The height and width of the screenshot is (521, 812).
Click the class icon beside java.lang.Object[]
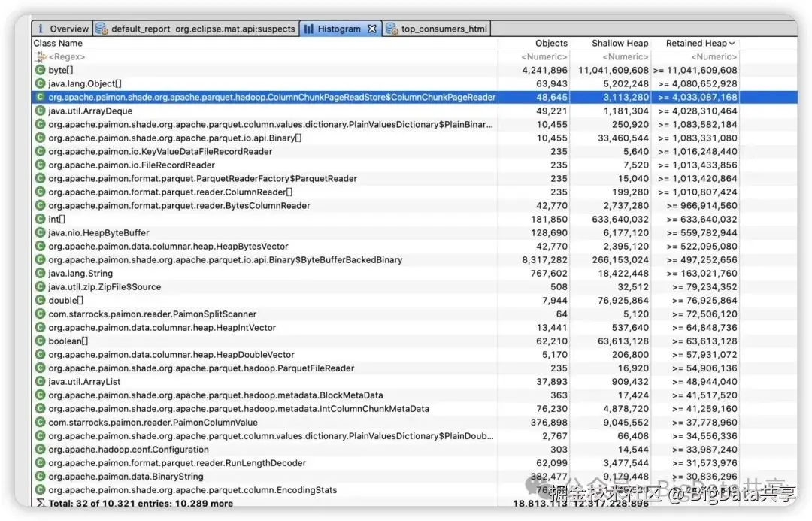point(40,83)
